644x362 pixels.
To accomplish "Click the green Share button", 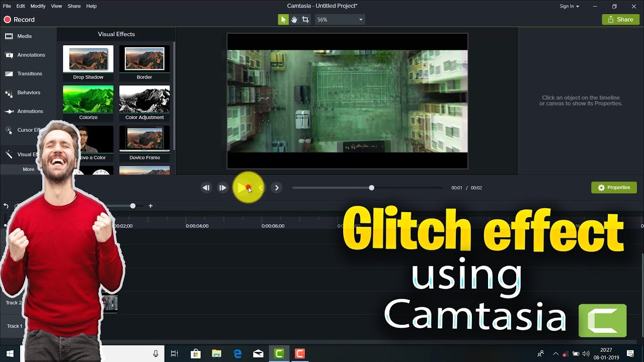I will [x=620, y=20].
